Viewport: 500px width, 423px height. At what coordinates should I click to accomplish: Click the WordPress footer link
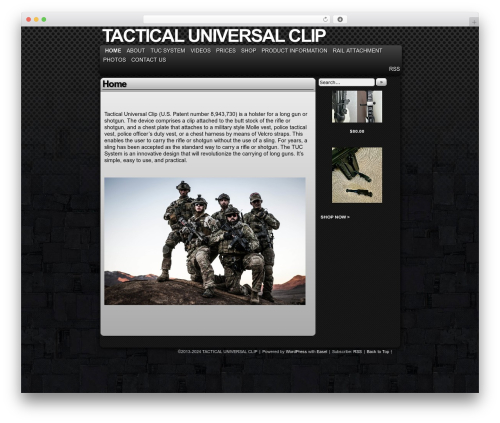[x=296, y=352]
